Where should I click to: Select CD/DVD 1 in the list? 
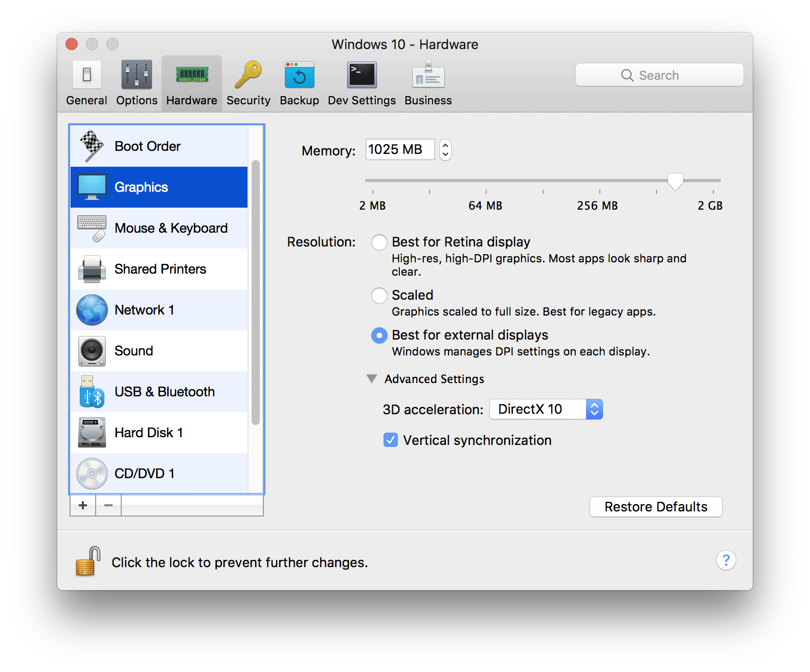[x=159, y=473]
